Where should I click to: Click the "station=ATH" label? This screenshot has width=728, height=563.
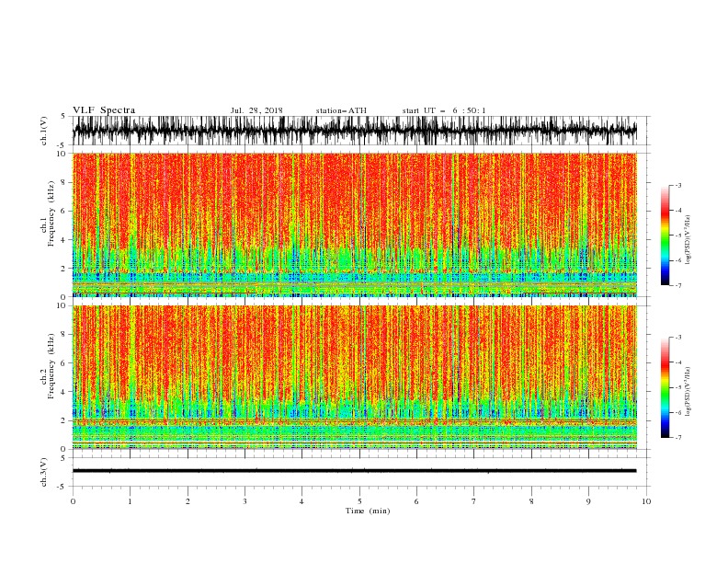[x=341, y=110]
